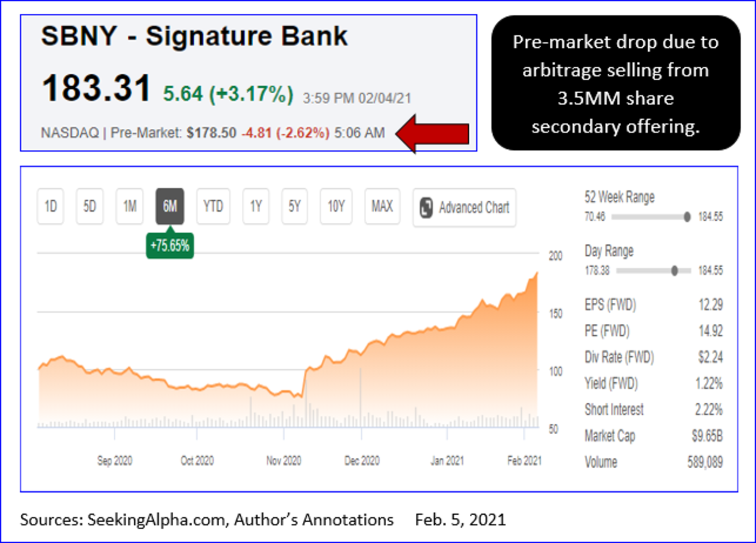Select the 5Y time range

tap(295, 207)
